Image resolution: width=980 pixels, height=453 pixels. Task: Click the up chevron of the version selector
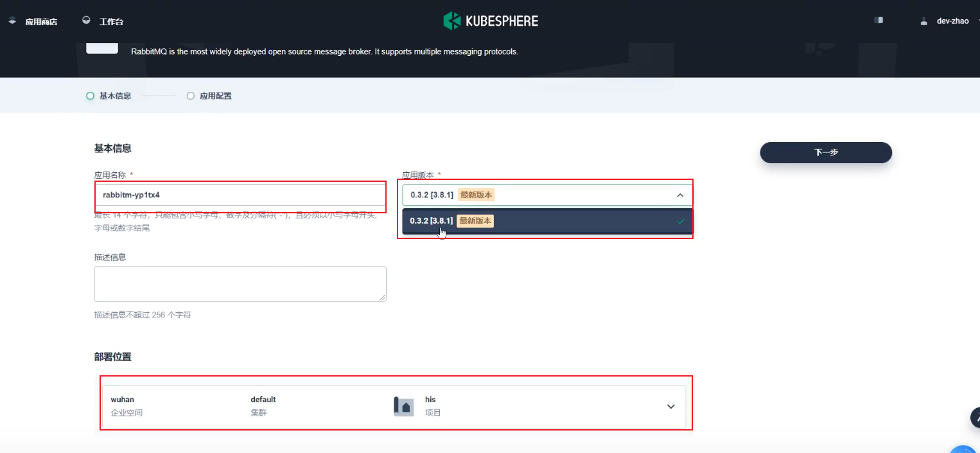[680, 195]
